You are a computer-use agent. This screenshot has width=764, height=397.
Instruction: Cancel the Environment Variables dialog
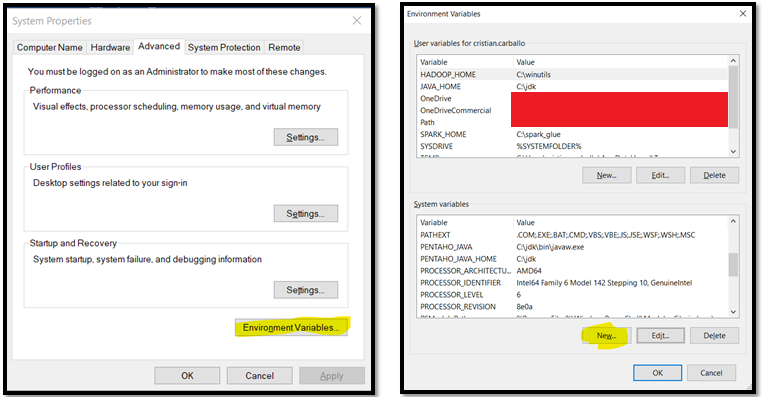tap(711, 373)
